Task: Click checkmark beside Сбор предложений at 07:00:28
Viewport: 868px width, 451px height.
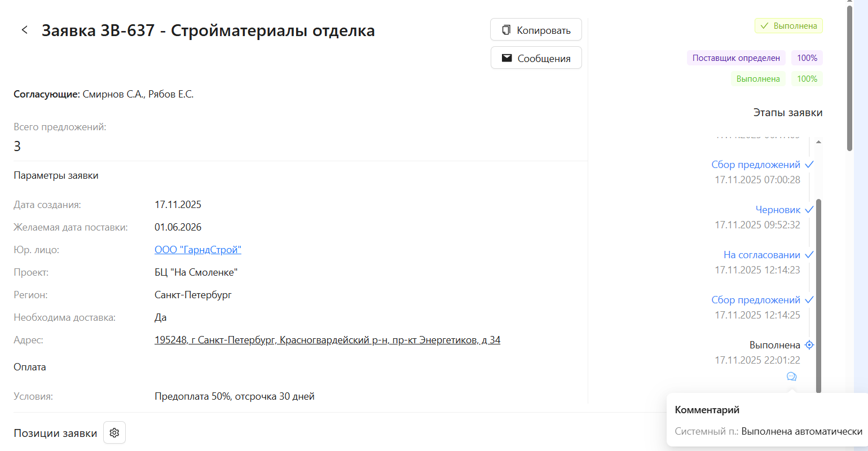Action: pyautogui.click(x=809, y=165)
